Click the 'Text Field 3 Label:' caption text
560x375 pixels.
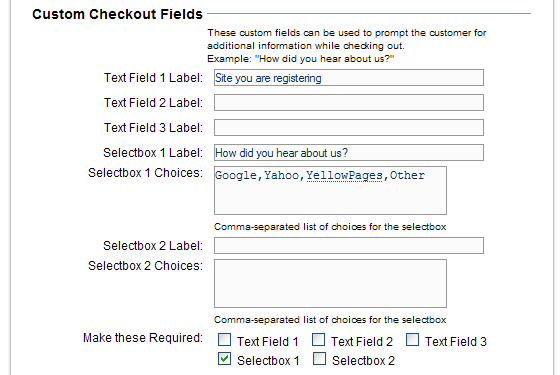(153, 128)
